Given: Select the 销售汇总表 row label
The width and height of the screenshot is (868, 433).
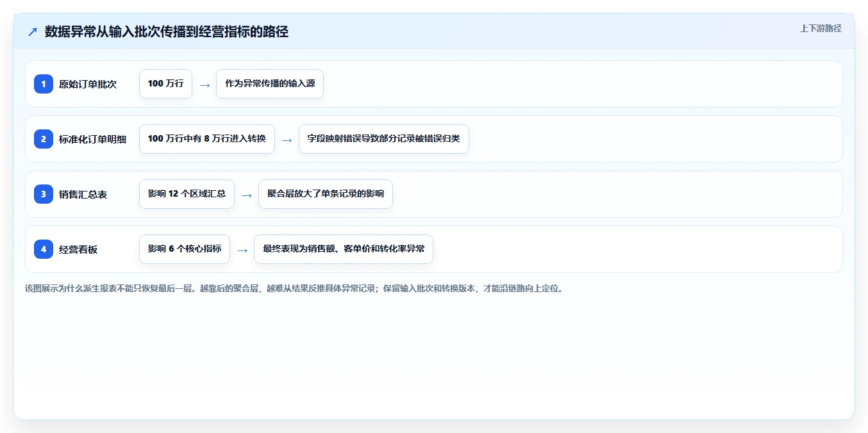Looking at the screenshot, I should click(83, 194).
